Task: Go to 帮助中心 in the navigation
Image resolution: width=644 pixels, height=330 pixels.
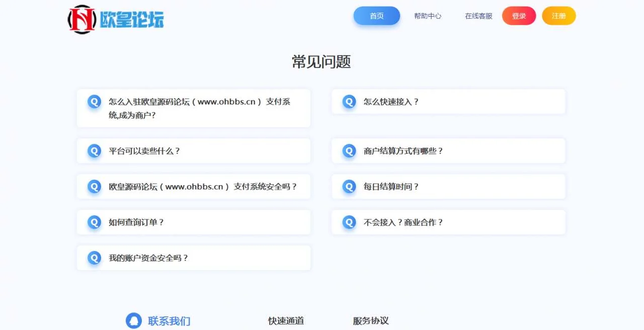Action: (x=428, y=16)
